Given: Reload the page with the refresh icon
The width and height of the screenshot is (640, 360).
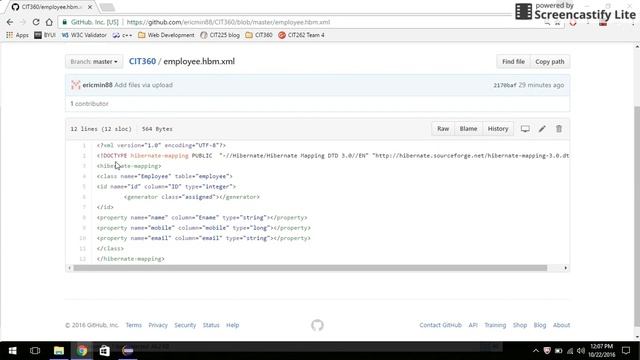Looking at the screenshot, I should [x=36, y=22].
